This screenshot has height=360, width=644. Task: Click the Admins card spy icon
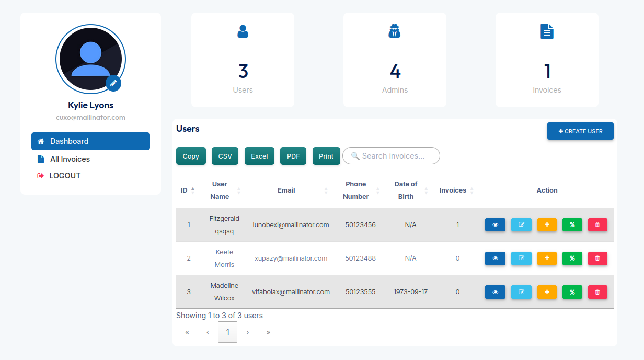coord(395,31)
